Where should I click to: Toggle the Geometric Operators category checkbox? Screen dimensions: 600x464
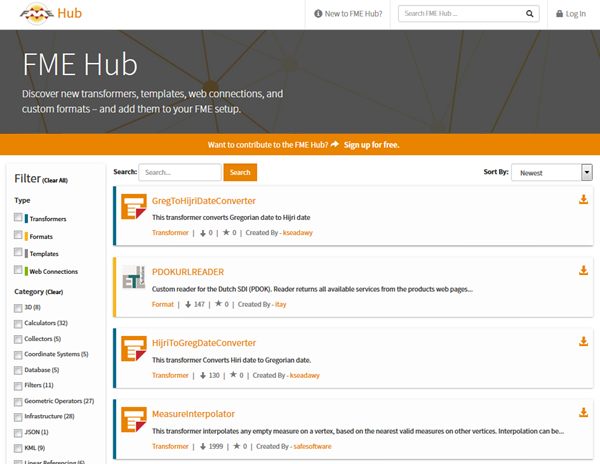pos(18,402)
